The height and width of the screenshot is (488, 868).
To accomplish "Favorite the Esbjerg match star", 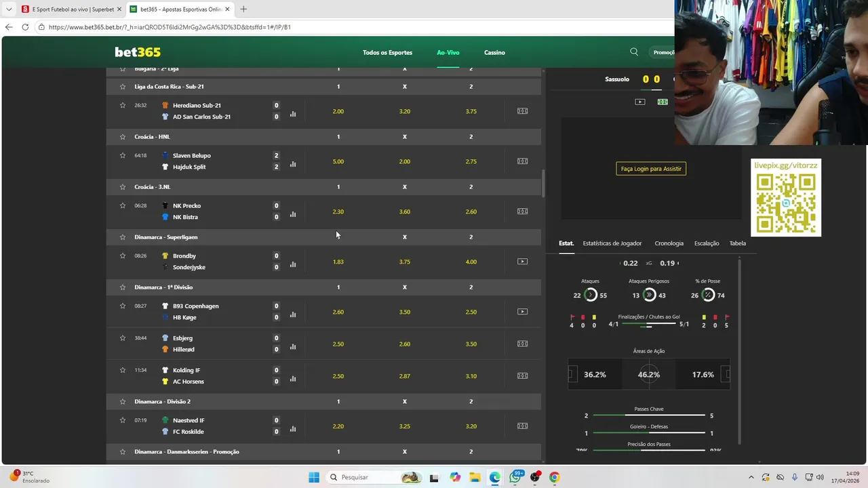I will [x=123, y=338].
